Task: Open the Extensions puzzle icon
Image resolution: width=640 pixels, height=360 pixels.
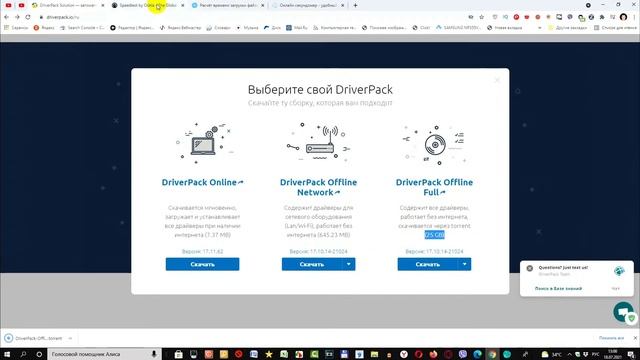Action: tap(602, 17)
